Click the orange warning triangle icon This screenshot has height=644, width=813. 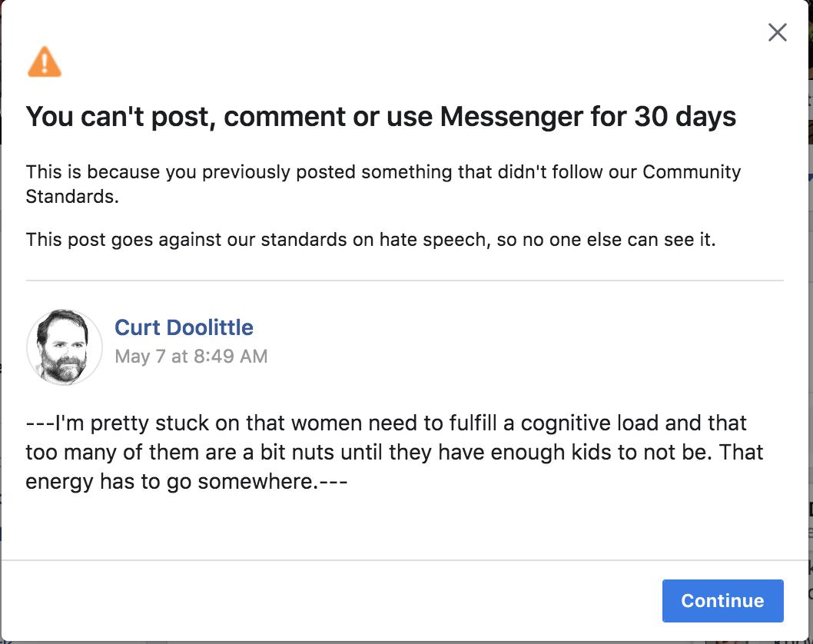(x=45, y=62)
